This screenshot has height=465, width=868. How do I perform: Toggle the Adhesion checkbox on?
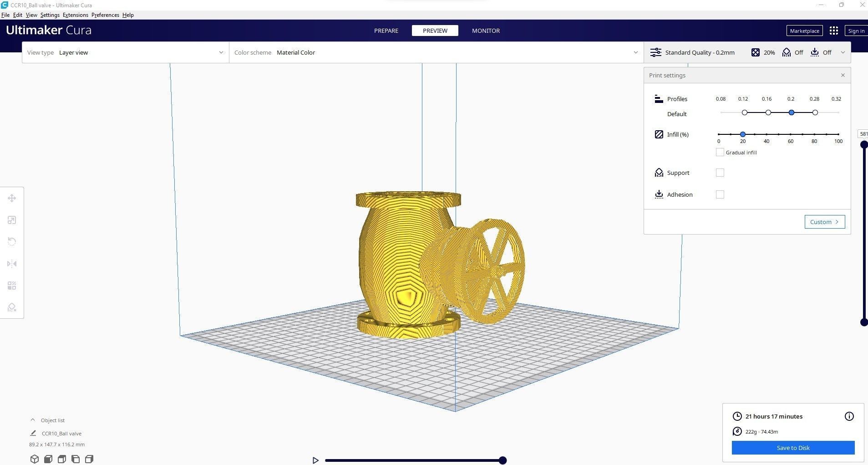[720, 194]
